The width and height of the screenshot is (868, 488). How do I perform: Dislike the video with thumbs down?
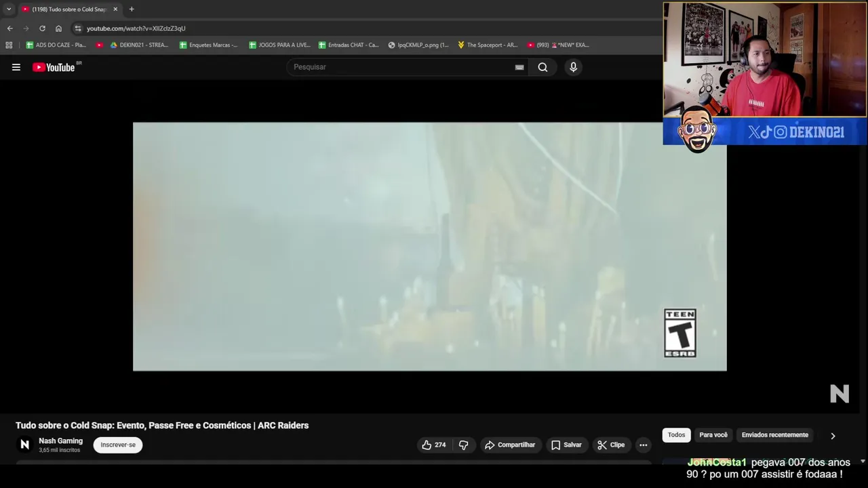pyautogui.click(x=463, y=445)
